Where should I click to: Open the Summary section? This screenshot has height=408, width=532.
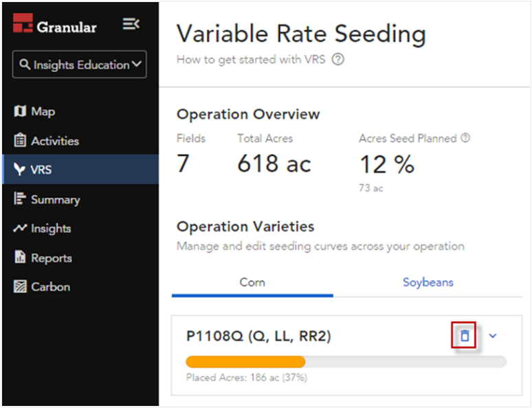click(x=56, y=199)
